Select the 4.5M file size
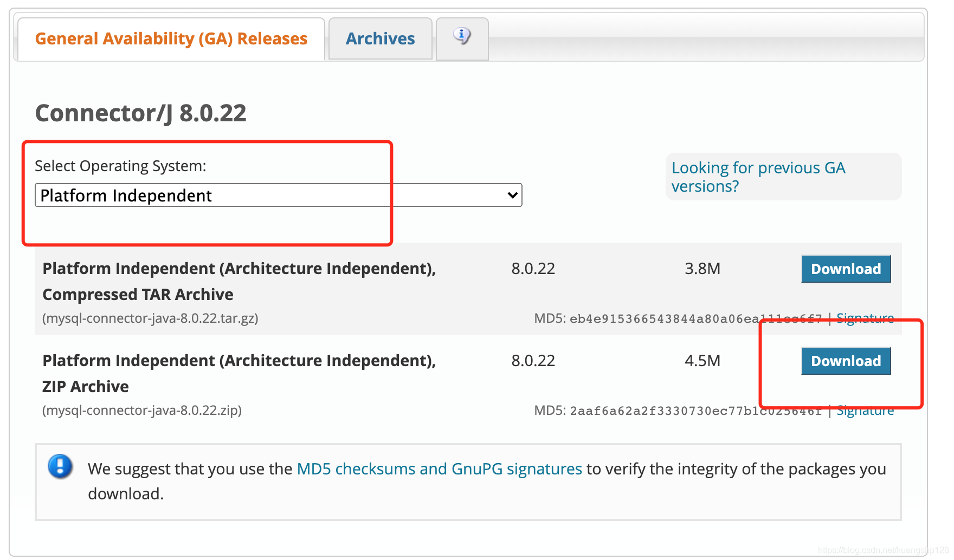Screen dimensions: 954x560 tap(702, 361)
